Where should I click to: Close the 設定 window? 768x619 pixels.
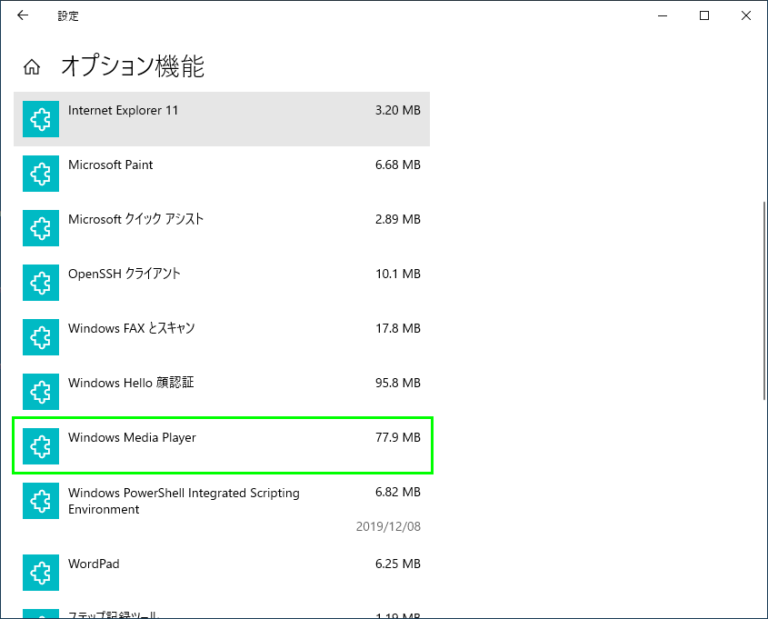click(746, 16)
